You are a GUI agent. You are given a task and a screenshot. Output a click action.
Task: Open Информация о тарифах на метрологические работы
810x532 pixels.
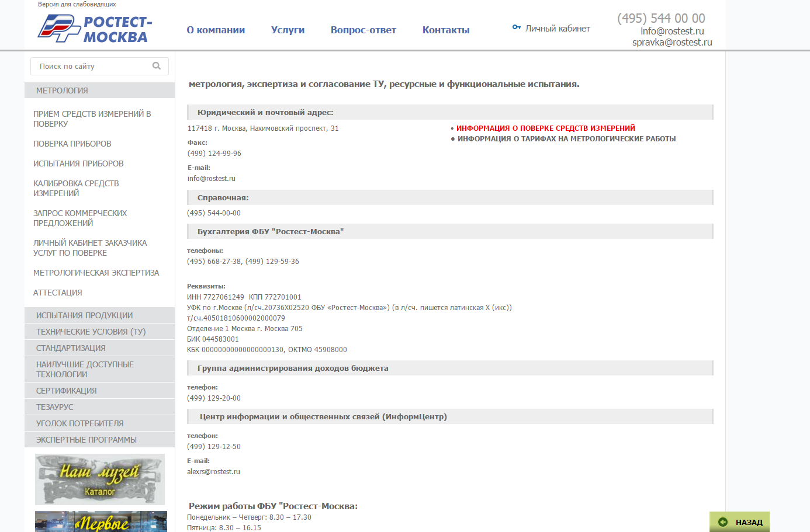[x=567, y=139]
